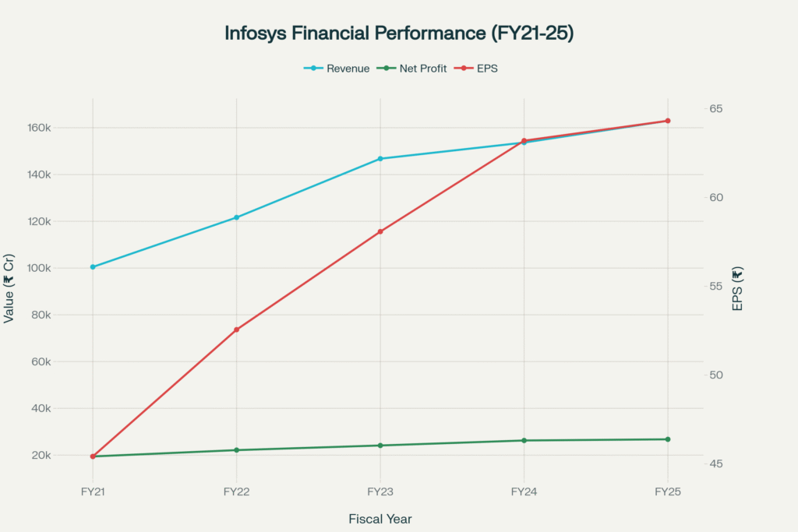Click the EPS data point at FY23
The width and height of the screenshot is (798, 532).
tap(380, 232)
